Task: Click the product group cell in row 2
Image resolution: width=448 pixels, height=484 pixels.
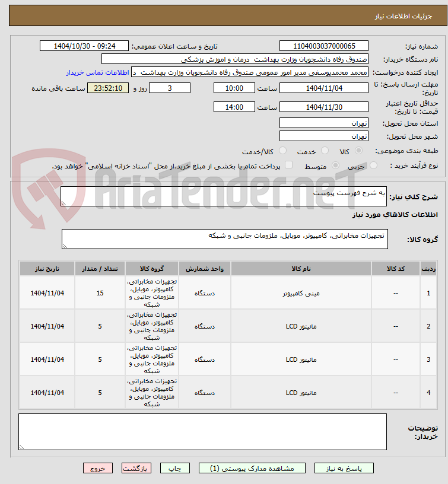Action: [x=152, y=326]
